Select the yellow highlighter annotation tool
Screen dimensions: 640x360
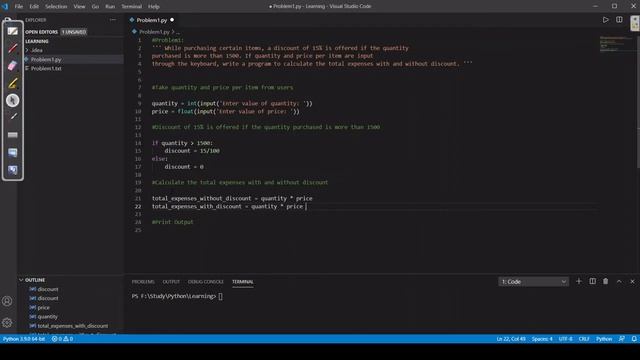coord(13,83)
